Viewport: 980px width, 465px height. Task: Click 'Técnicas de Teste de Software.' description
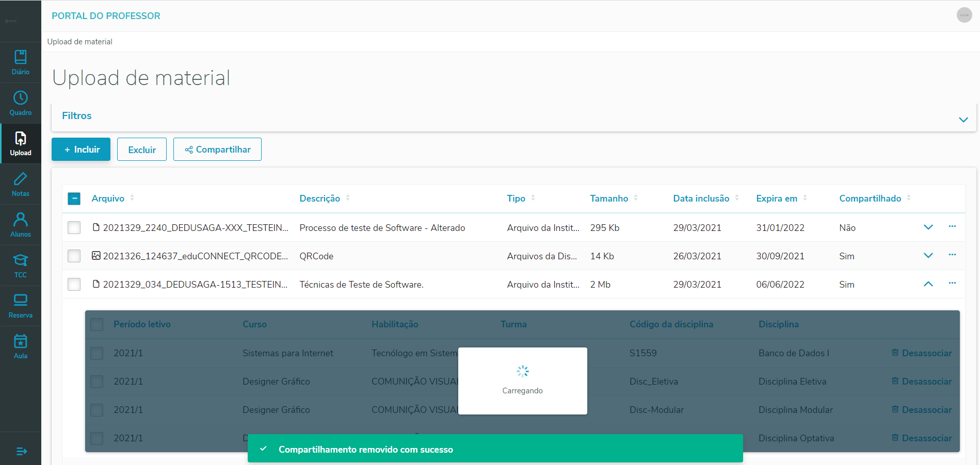pyautogui.click(x=362, y=285)
